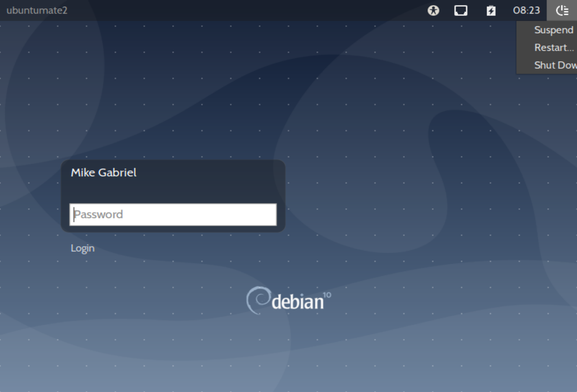Click the battery status icon on the panel

click(491, 10)
